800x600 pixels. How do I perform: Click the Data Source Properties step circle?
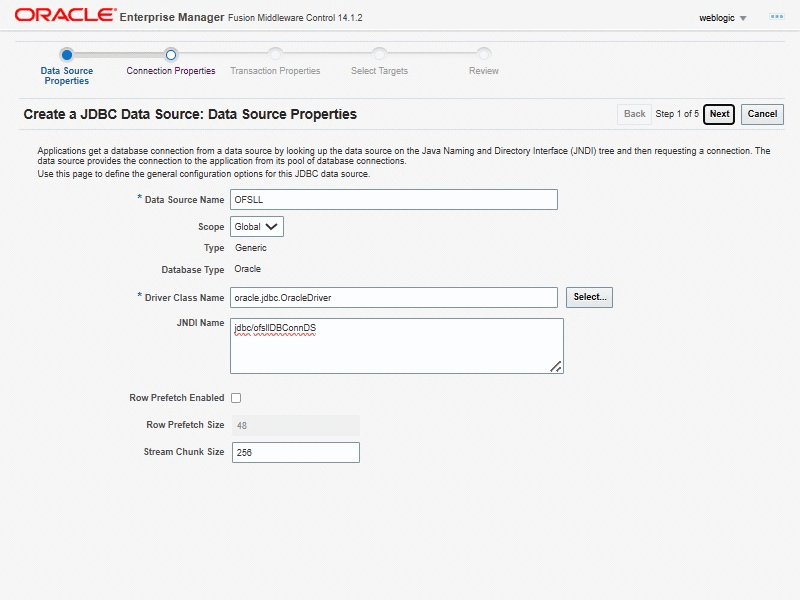(67, 55)
